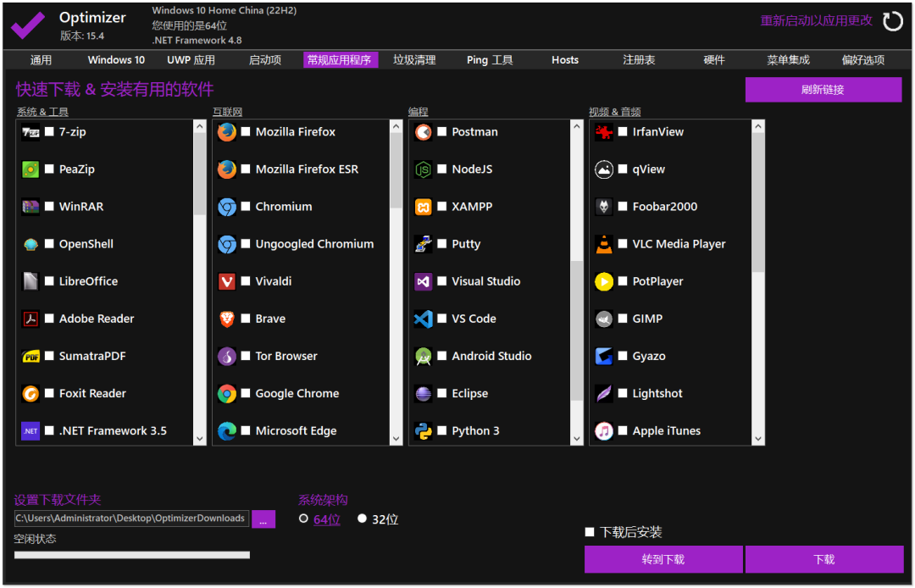Click the 下载 button
Viewport: 915px width, 588px height.
[x=824, y=559]
